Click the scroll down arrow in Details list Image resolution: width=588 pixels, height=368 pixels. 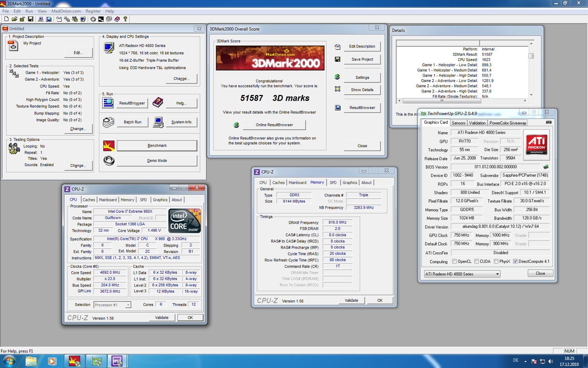point(531,95)
